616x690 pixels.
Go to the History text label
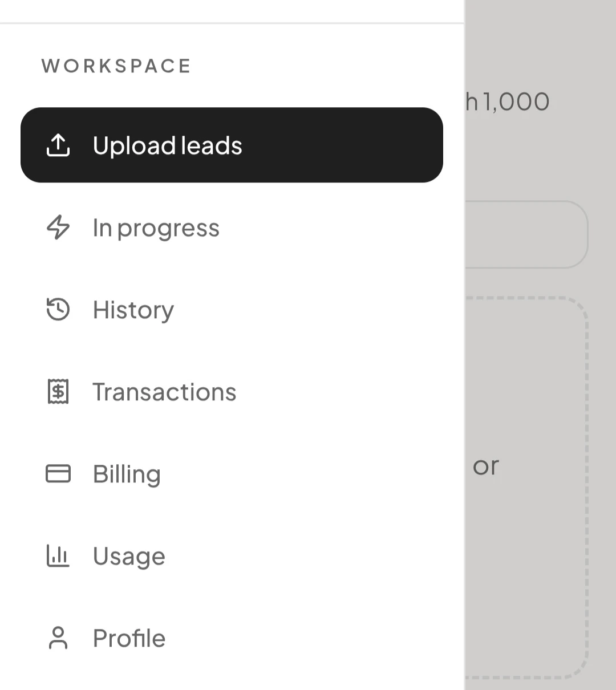(x=133, y=310)
